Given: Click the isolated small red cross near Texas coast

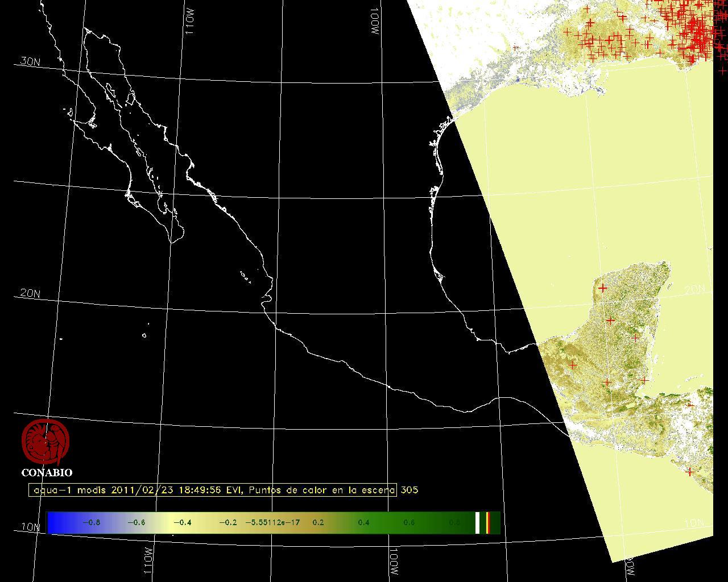Looking at the screenshot, I should (x=516, y=48).
